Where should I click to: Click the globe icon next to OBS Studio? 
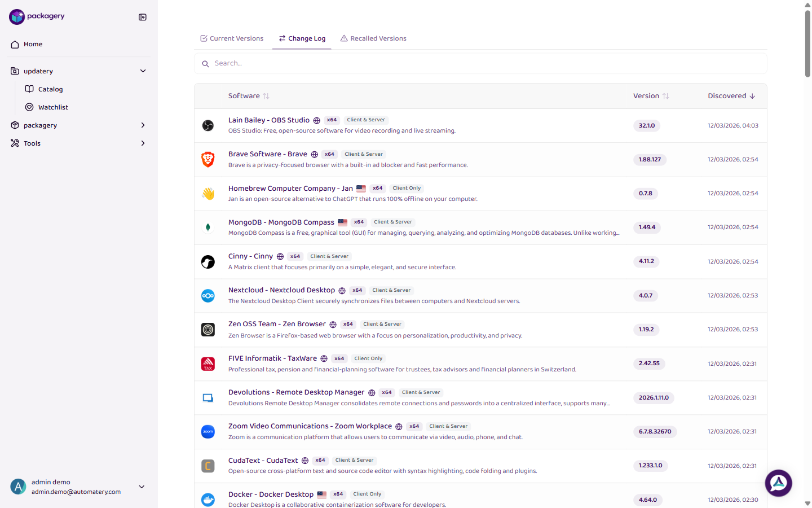(x=317, y=120)
